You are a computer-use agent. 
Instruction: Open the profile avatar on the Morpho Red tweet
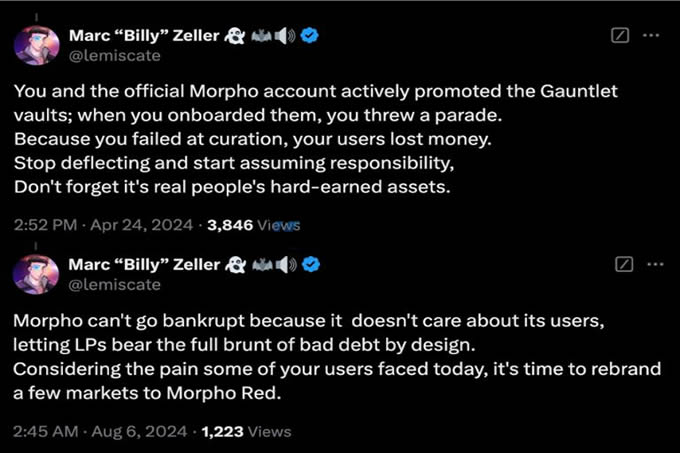[35, 273]
